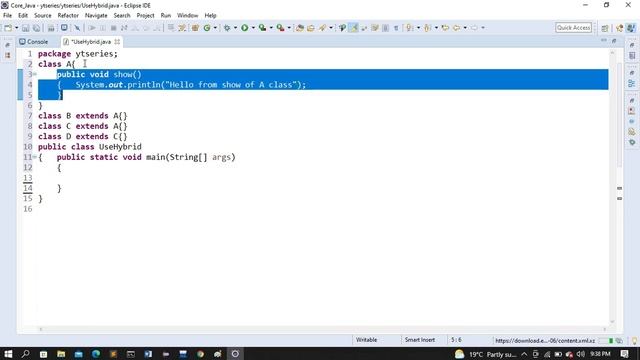Open the File menu

click(x=7, y=16)
